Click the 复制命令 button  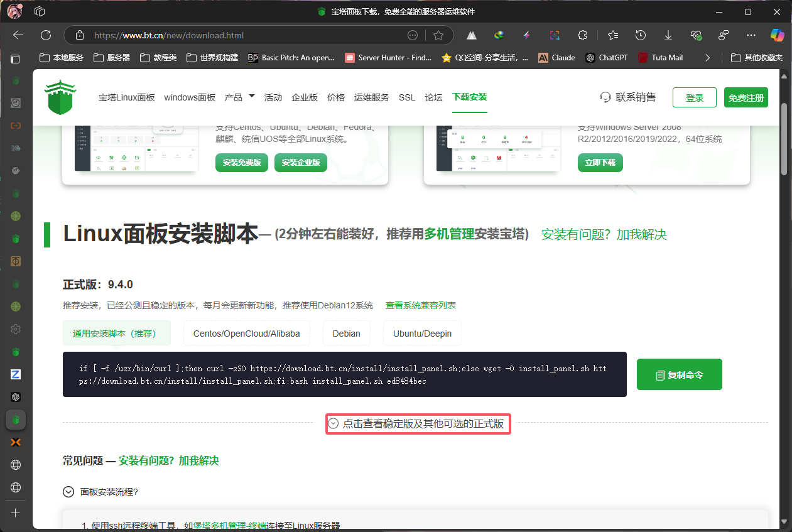679,374
